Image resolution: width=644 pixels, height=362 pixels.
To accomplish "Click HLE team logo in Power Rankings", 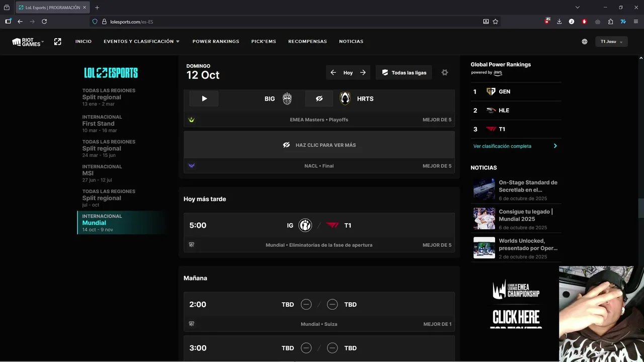I will pos(491,110).
